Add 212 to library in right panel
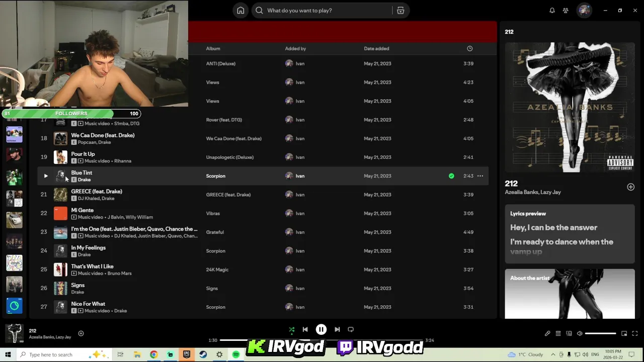 click(x=630, y=187)
